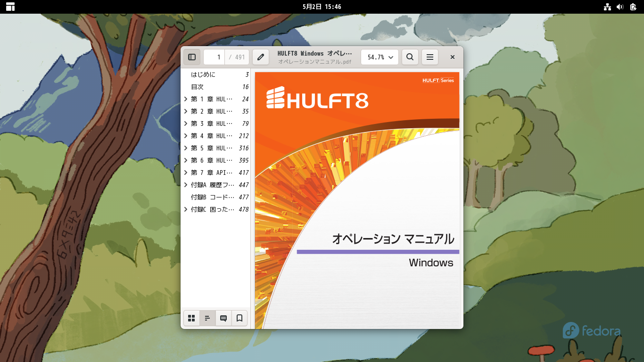Image resolution: width=644 pixels, height=362 pixels.
Task: Go to 第 1 章 HUL… entry
Action: [x=212, y=99]
